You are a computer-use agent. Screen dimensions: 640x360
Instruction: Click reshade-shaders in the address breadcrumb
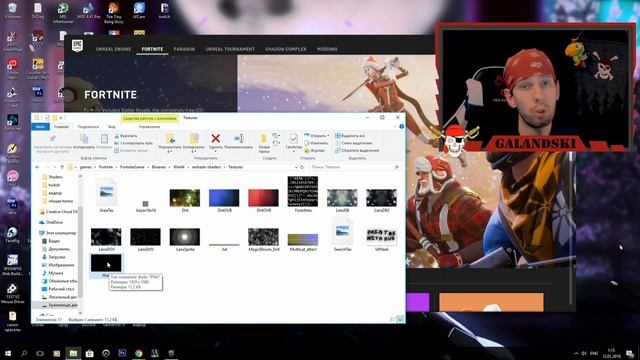click(206, 167)
